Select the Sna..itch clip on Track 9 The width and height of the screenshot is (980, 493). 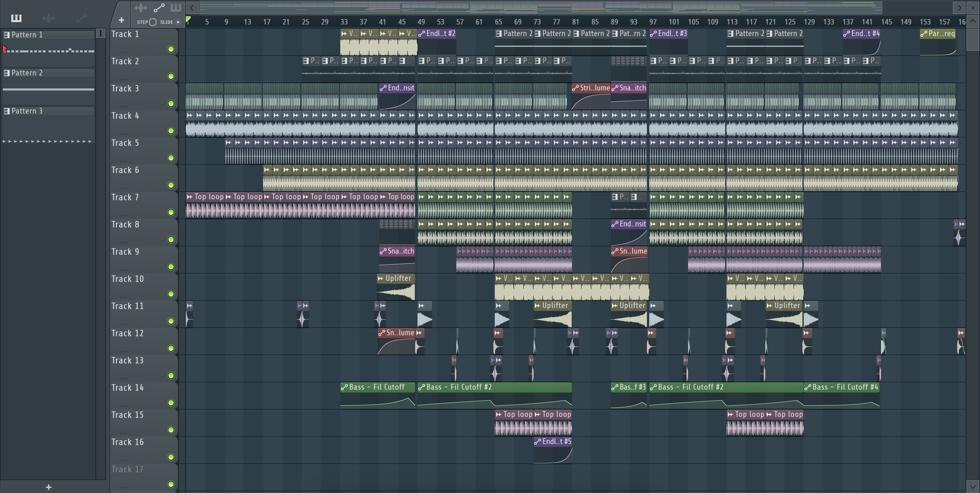397,260
